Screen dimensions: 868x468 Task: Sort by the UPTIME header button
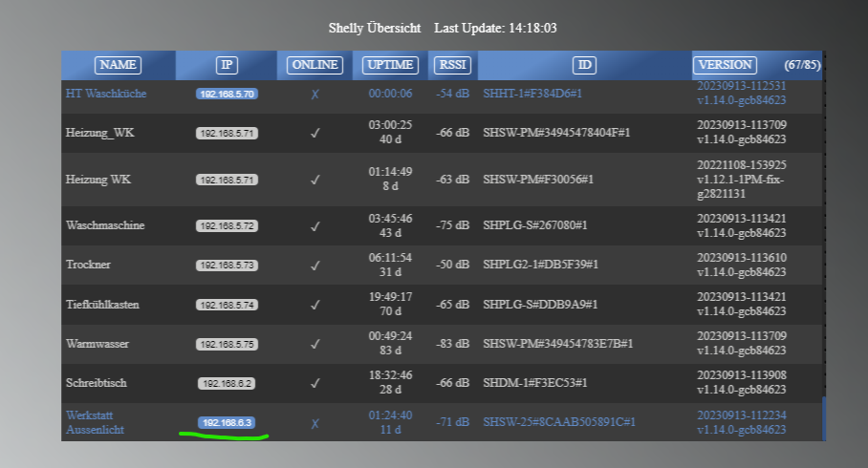(390, 65)
